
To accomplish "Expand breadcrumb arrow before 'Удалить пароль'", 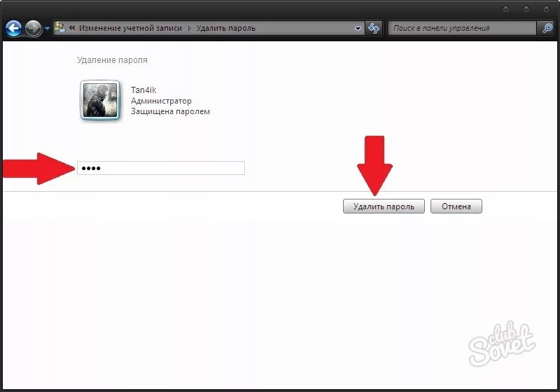I will (x=189, y=28).
